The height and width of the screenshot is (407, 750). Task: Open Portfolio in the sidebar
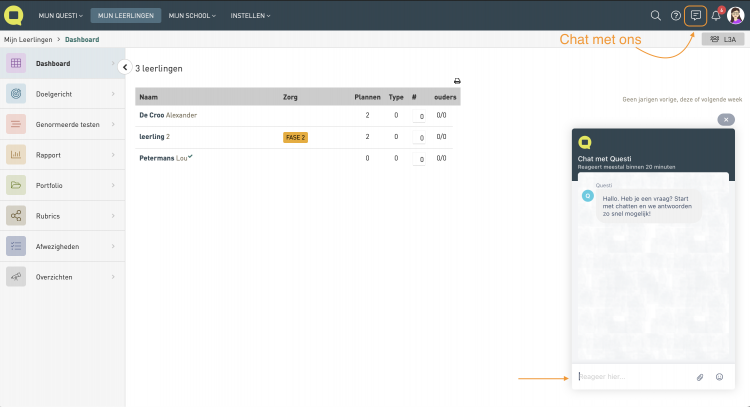(x=62, y=185)
